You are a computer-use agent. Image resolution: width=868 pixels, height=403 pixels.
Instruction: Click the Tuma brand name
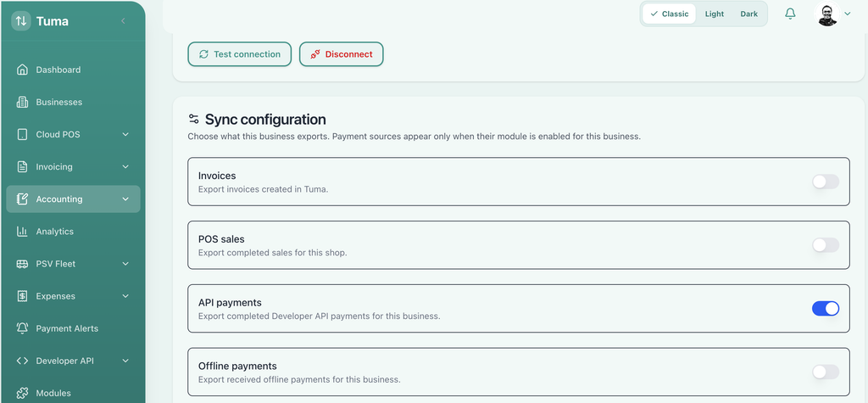[52, 21]
